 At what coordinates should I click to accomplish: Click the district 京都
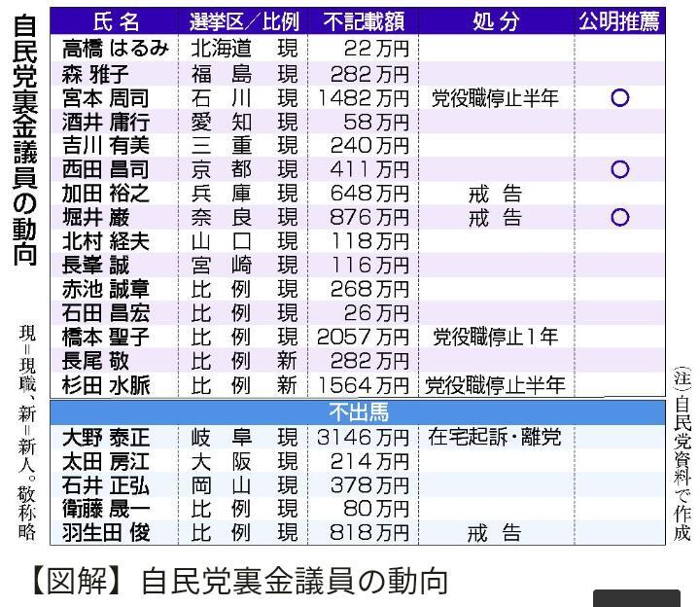tap(222, 169)
